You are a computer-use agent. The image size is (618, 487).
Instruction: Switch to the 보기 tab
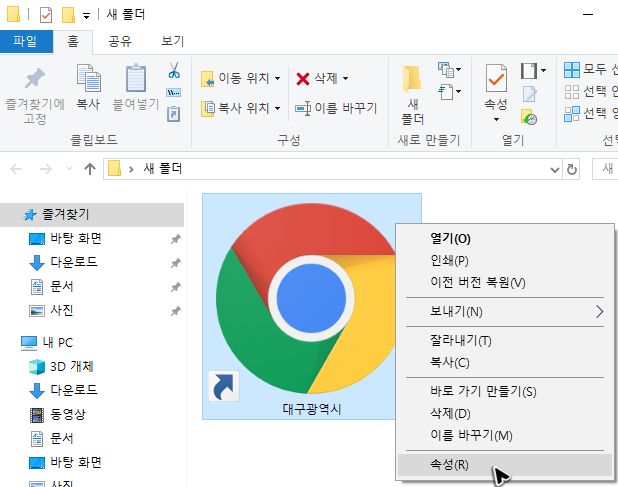[173, 41]
